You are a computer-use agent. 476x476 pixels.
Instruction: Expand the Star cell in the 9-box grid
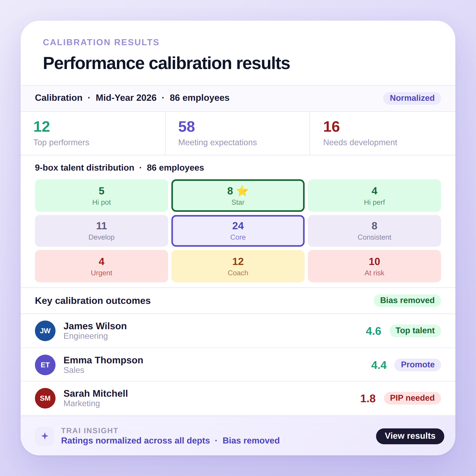pos(237,195)
